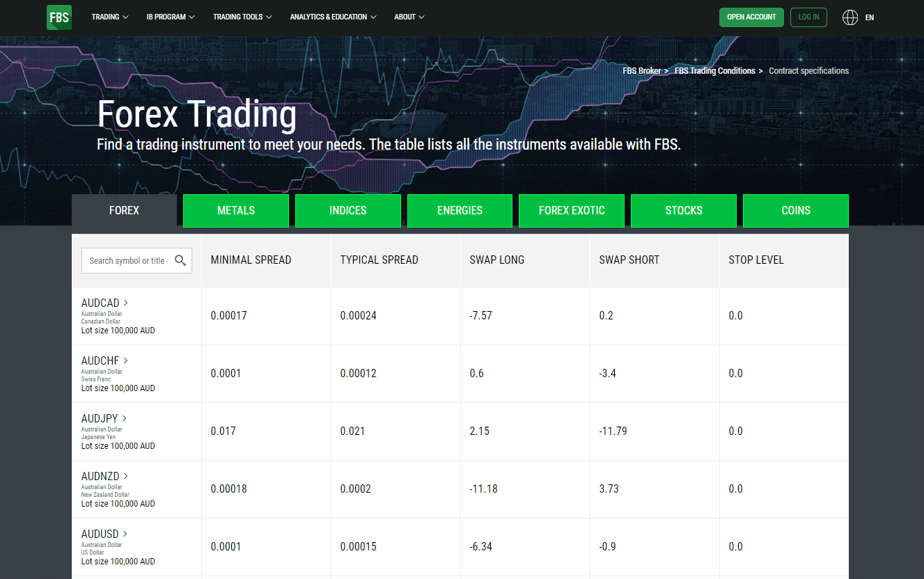Click the Minimal Spread column header

coord(251,260)
